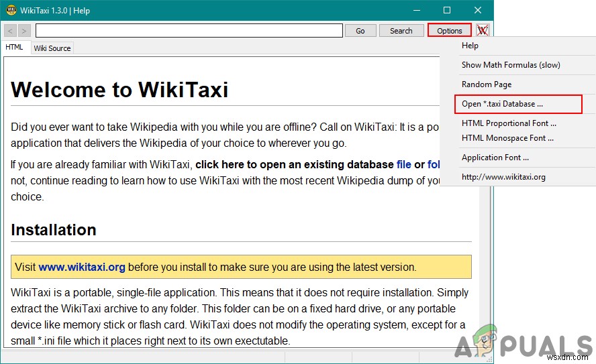This screenshot has width=596, height=364.
Task: Click the WikiTaxi app icon in title bar
Action: click(x=11, y=10)
